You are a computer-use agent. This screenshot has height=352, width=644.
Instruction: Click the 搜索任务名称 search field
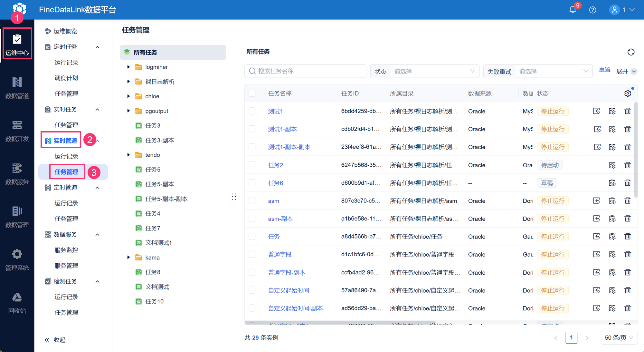309,71
